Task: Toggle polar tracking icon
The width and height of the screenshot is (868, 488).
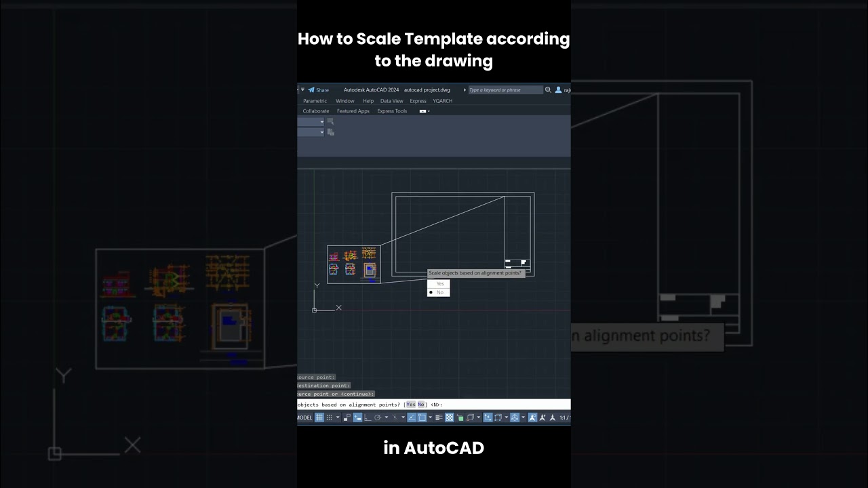Action: [378, 418]
